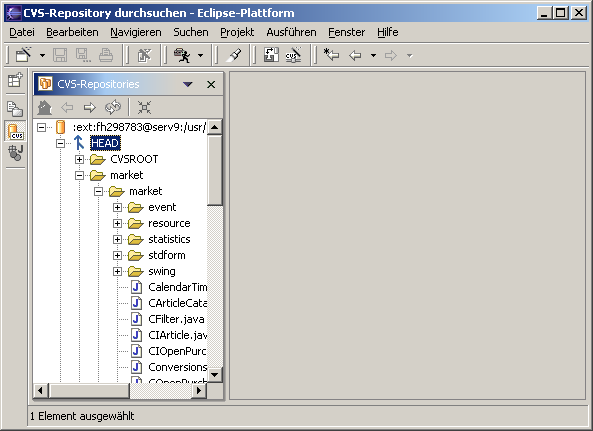Click Home icon in CVS-Repositories toolbar
This screenshot has height=431, width=593.
tap(44, 107)
